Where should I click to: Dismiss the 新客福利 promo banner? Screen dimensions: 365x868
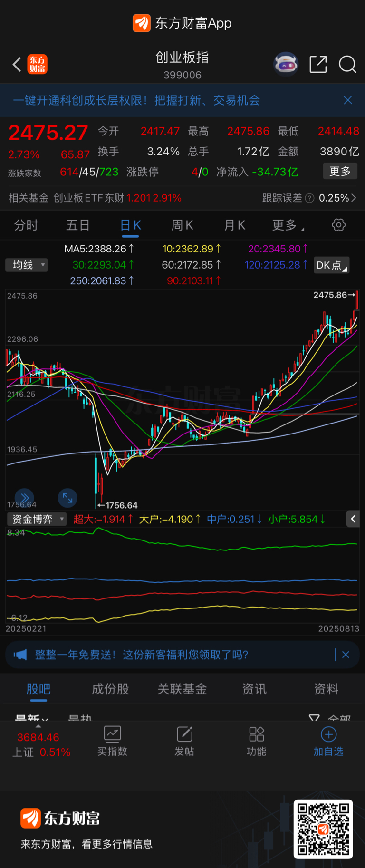coord(346,655)
